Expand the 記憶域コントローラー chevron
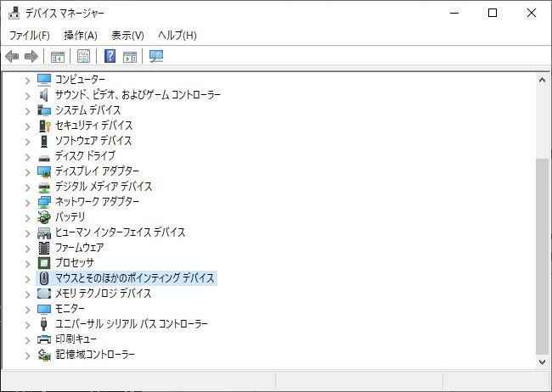Viewport: 552px width, 392px height. 27,356
